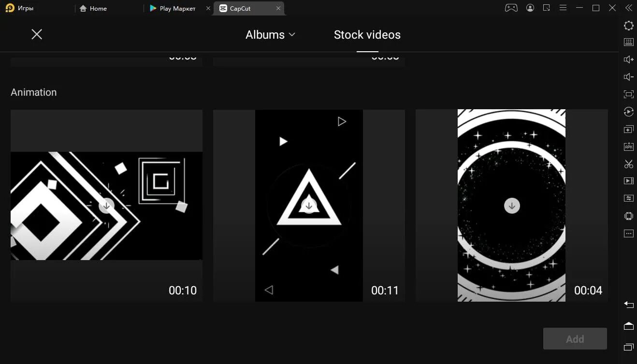Viewport: 637px width, 364px height.
Task: Decrease volume in the sidebar
Action: click(x=628, y=77)
